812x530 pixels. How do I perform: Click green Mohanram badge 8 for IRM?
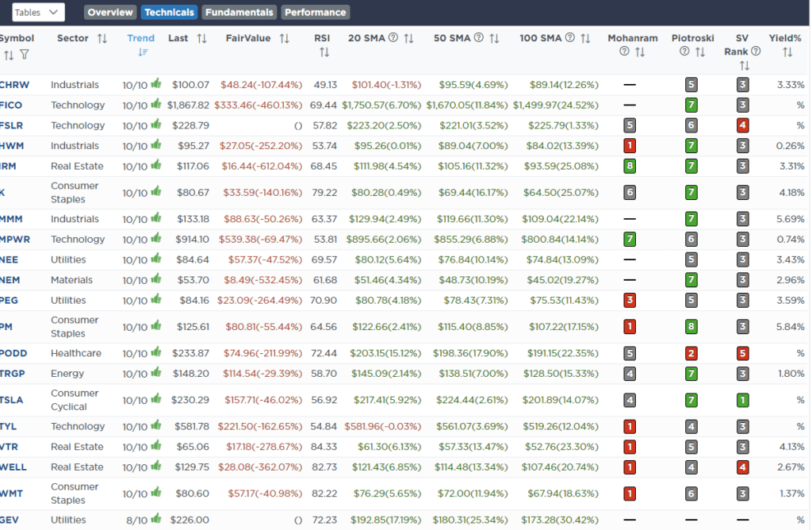(630, 167)
